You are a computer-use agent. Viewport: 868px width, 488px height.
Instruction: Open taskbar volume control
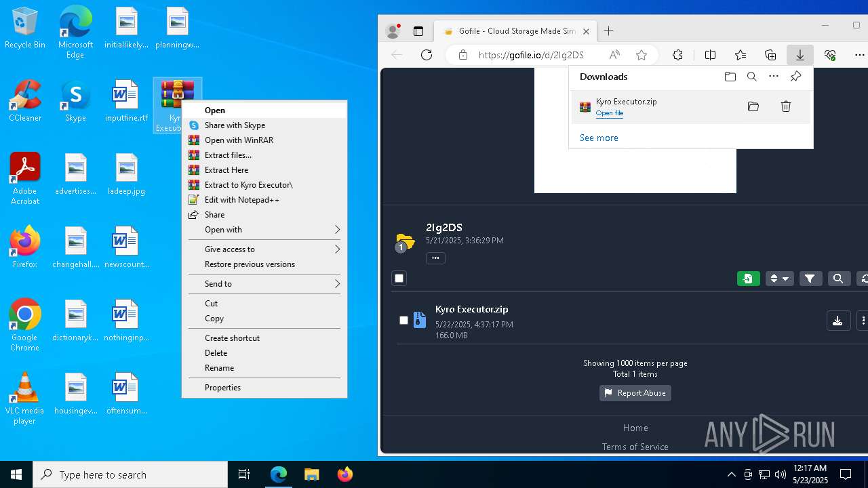point(781,474)
